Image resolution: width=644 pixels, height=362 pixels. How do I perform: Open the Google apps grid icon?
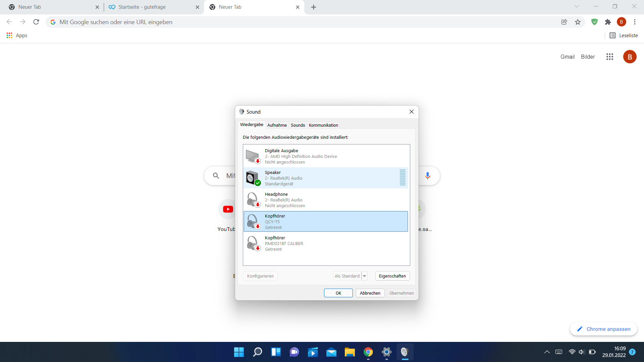tap(609, 57)
